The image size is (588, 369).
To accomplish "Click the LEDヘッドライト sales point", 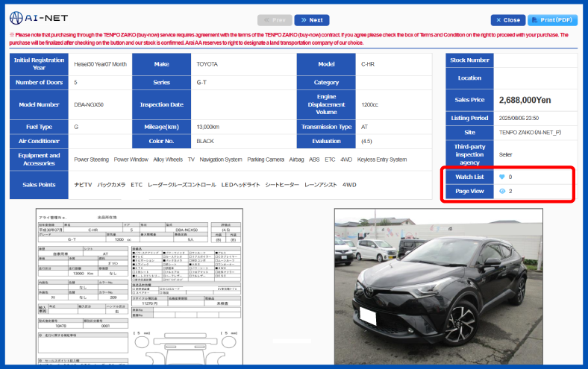I will click(x=240, y=185).
